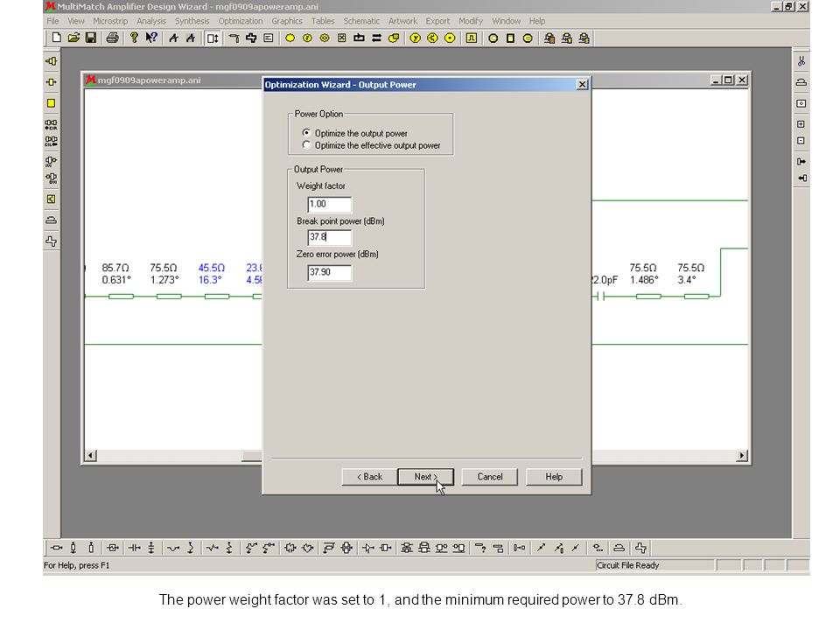This screenshot has height=630, width=840.
Task: Select Optimize the effective output power option
Action: coord(306,144)
